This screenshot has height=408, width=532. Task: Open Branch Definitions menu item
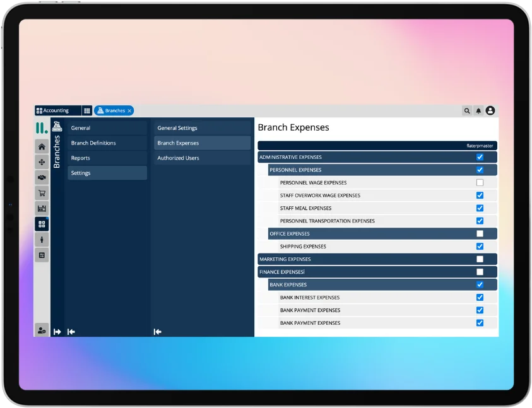tap(93, 143)
